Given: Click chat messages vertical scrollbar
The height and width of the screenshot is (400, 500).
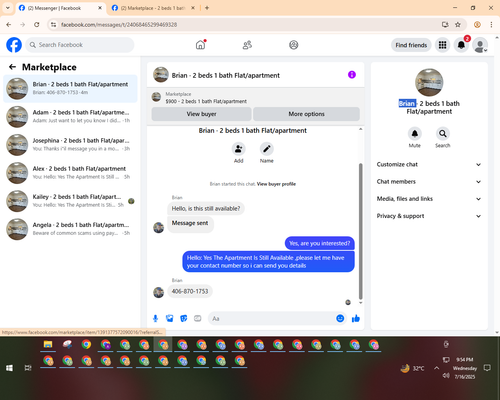Looking at the screenshot, I should tap(360, 232).
